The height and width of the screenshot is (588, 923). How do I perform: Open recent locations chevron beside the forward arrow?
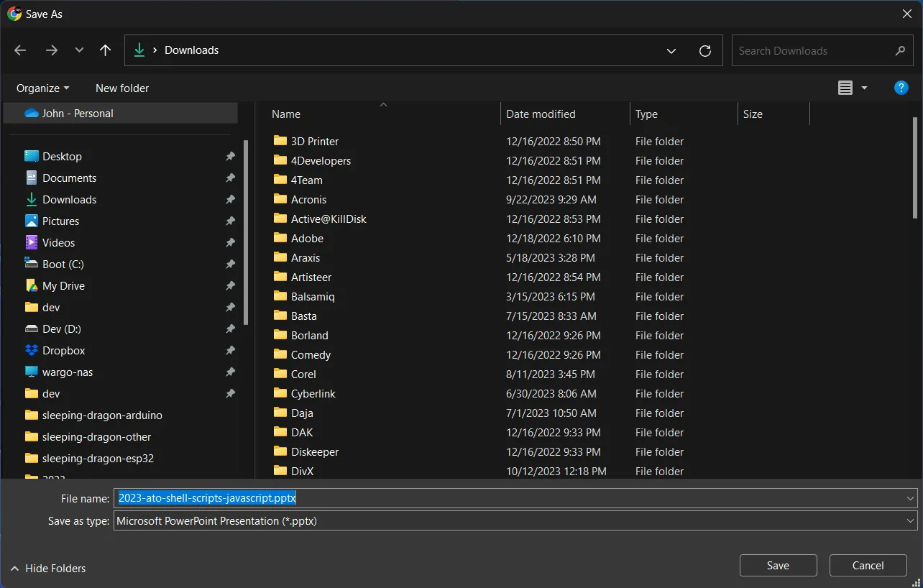79,50
